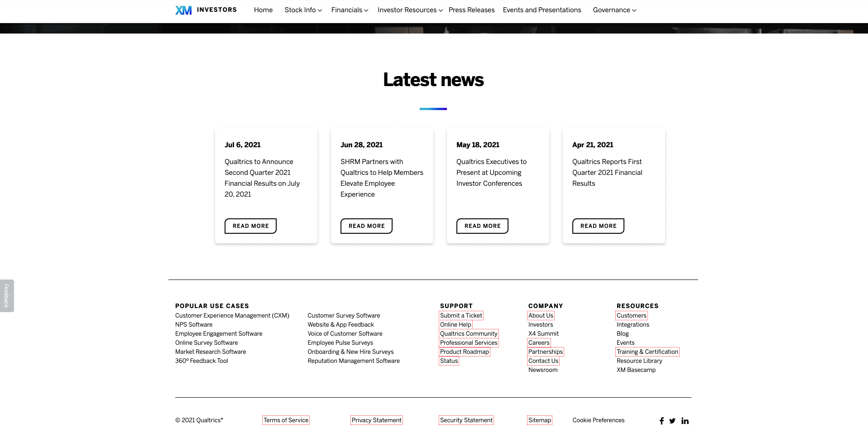Screen dimensions: 868x434
Task: Open Customers resources link
Action: click(x=632, y=316)
